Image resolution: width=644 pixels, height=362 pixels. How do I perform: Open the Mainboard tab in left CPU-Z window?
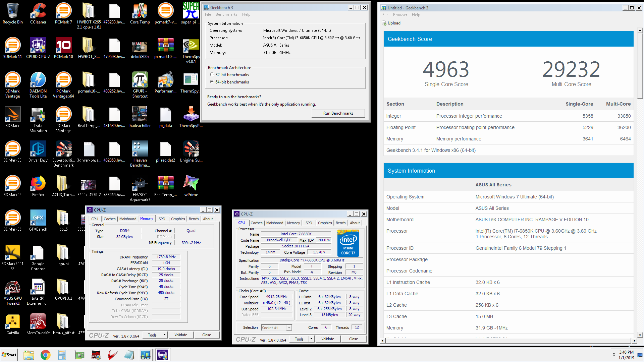pyautogui.click(x=128, y=219)
